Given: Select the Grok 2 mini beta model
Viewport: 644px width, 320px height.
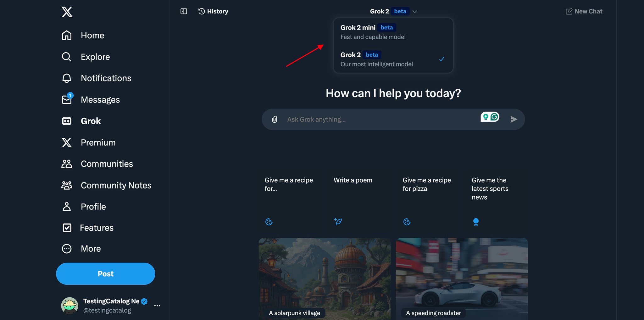Looking at the screenshot, I should pos(393,32).
